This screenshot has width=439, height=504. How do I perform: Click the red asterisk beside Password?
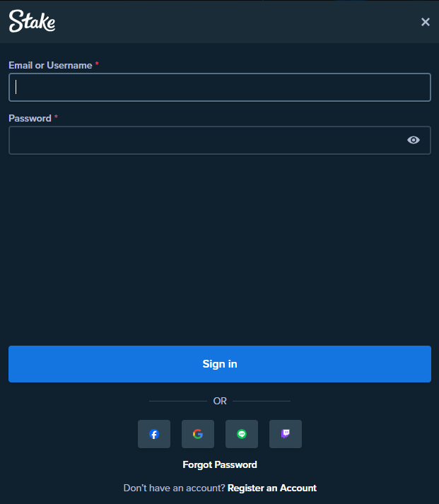tap(56, 118)
